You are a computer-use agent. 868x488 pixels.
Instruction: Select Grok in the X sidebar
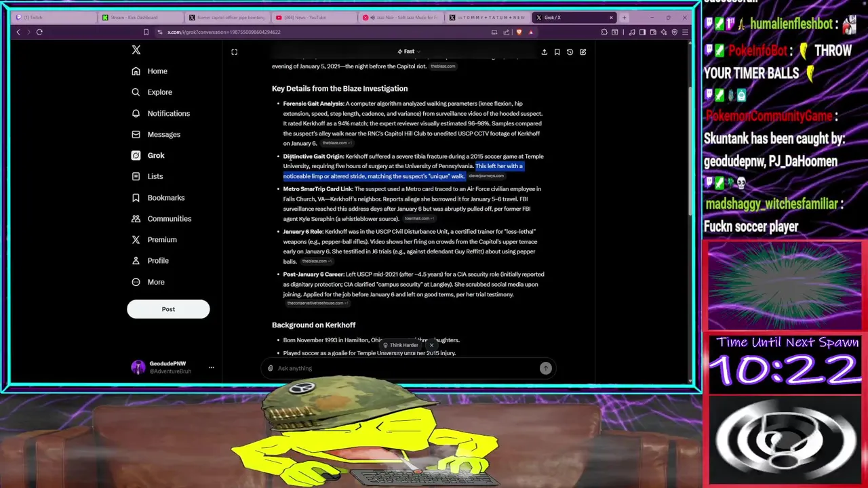[148, 155]
